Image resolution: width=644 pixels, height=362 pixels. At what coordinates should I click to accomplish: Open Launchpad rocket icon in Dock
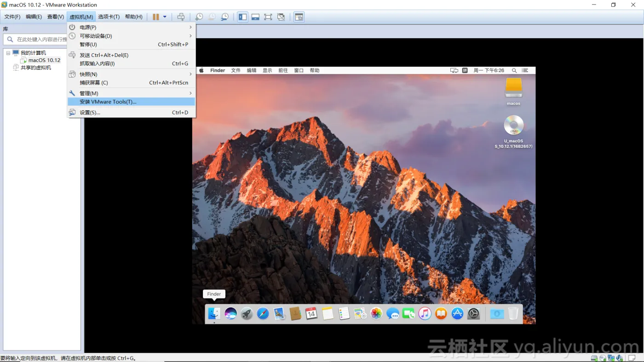click(x=247, y=314)
